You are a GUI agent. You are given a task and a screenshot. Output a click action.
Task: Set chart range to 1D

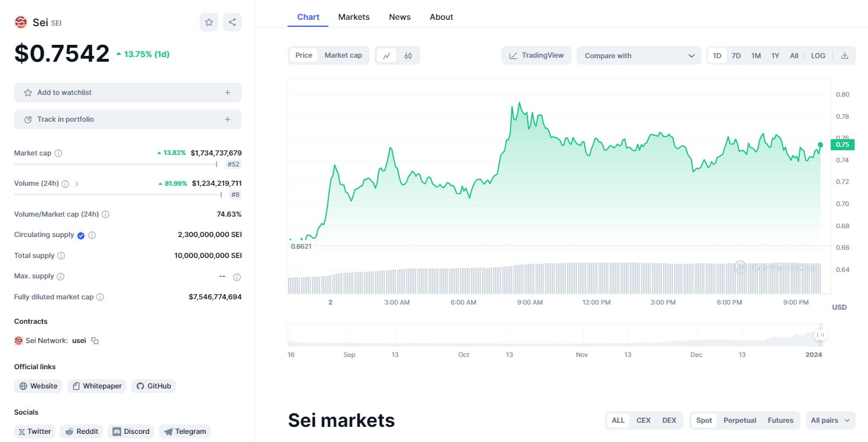point(717,55)
